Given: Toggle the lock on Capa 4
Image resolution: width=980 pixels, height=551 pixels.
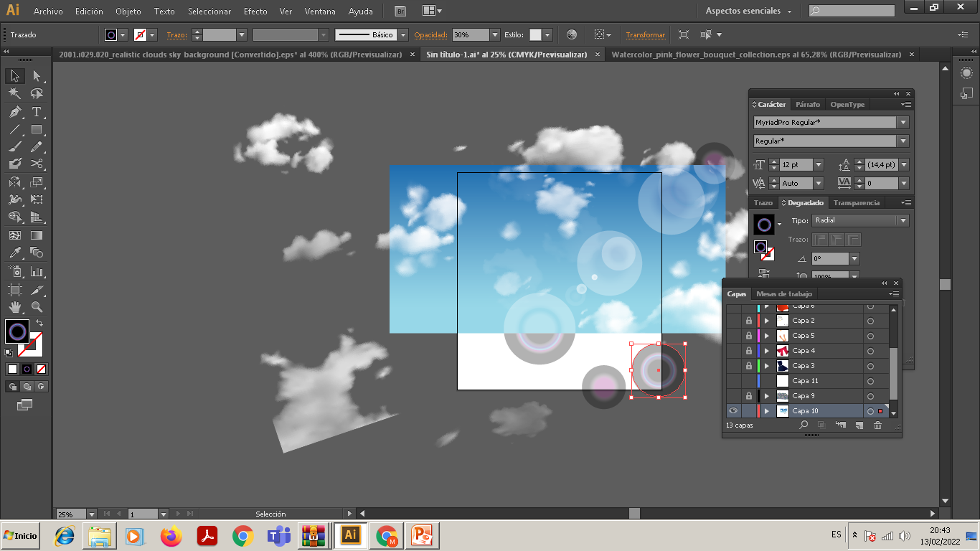Looking at the screenshot, I should (x=749, y=351).
